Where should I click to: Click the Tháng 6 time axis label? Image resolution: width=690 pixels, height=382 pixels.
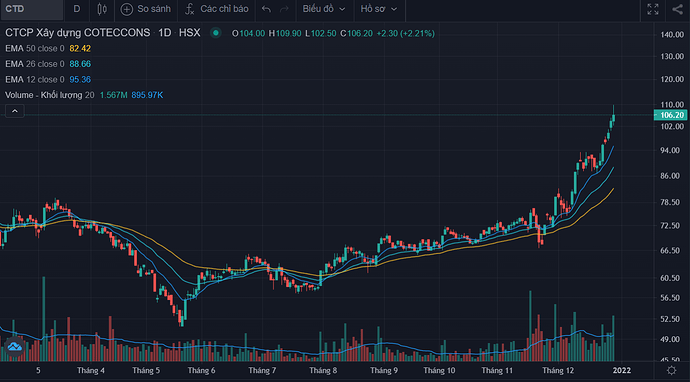tap(202, 370)
